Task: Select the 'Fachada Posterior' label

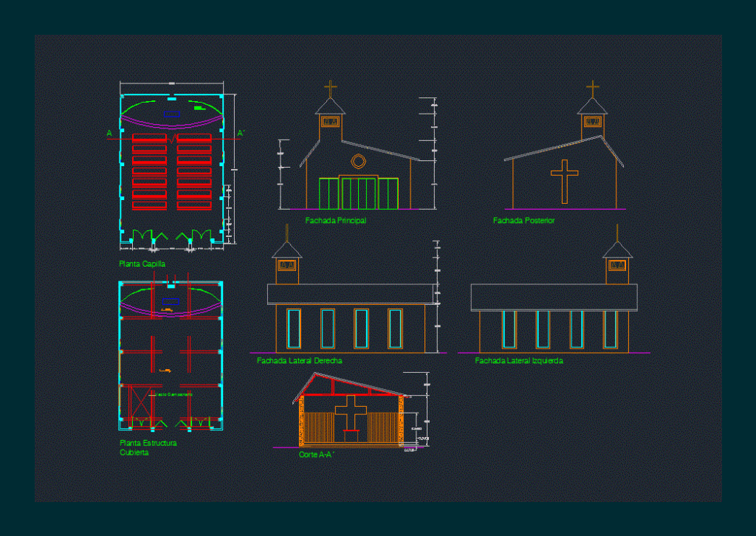Action: 523,220
